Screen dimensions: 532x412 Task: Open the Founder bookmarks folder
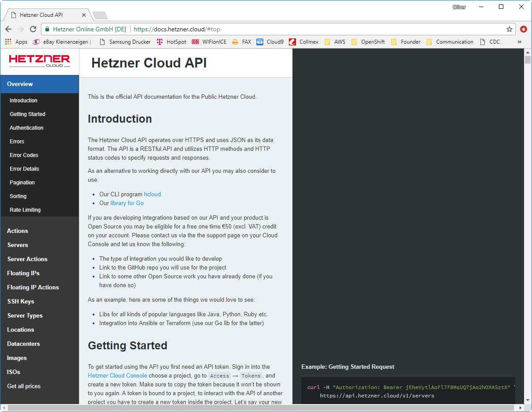tap(406, 42)
